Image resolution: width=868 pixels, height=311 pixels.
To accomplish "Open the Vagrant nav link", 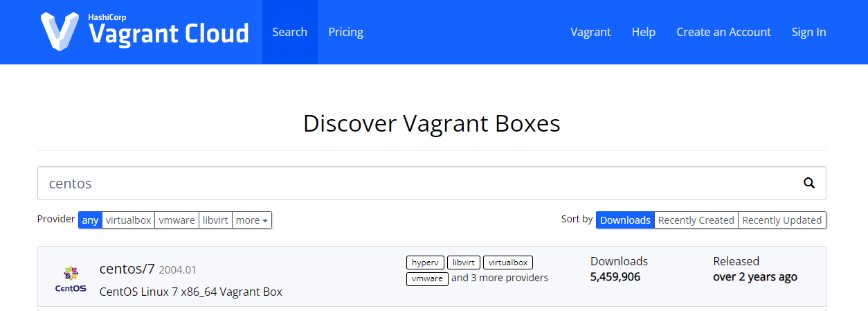I will (590, 32).
